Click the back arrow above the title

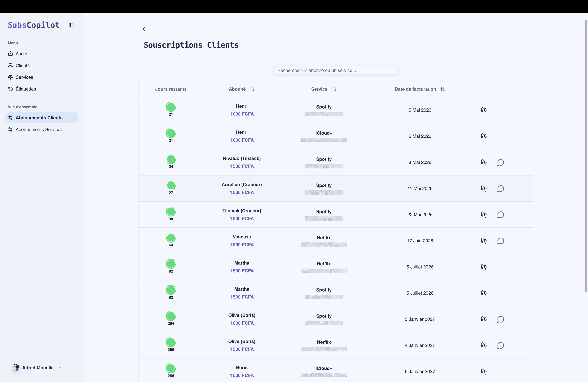click(x=144, y=29)
